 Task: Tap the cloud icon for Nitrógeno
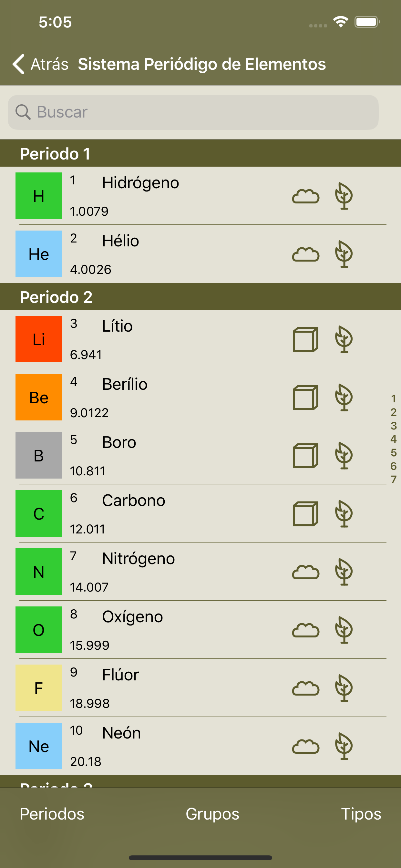click(x=305, y=572)
